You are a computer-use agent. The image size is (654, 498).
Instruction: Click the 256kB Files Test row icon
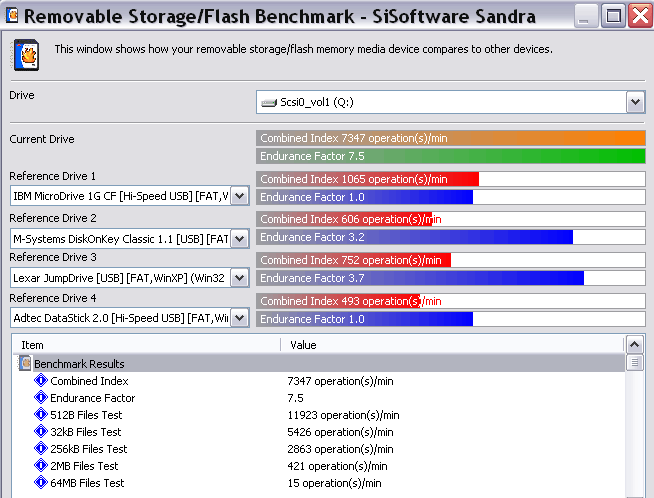[40, 448]
